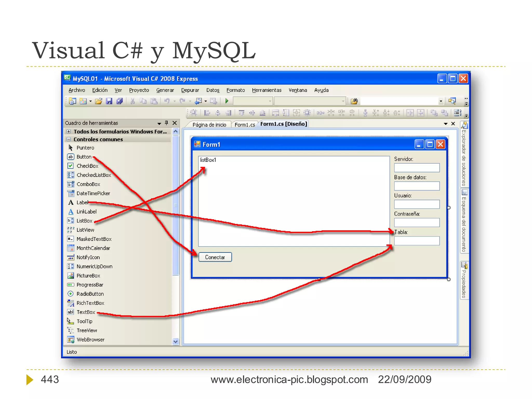Switch to the Form1.cs code tab
The width and height of the screenshot is (532, 399).
244,125
